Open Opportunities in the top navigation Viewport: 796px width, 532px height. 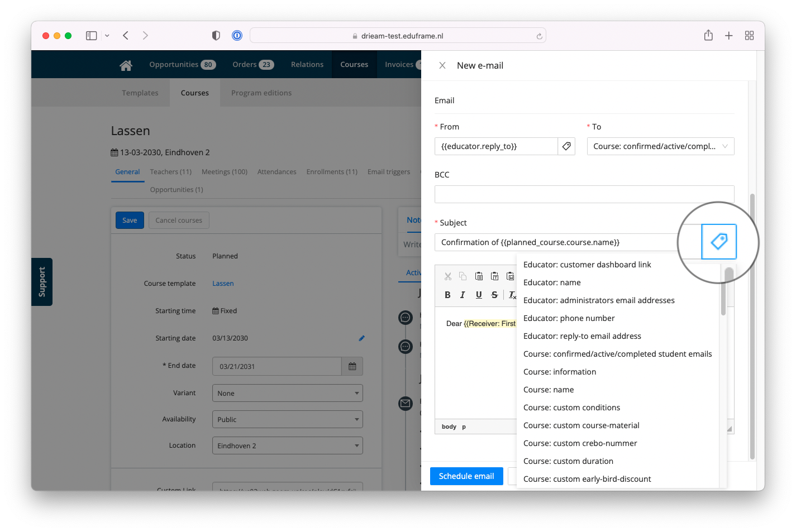point(183,64)
